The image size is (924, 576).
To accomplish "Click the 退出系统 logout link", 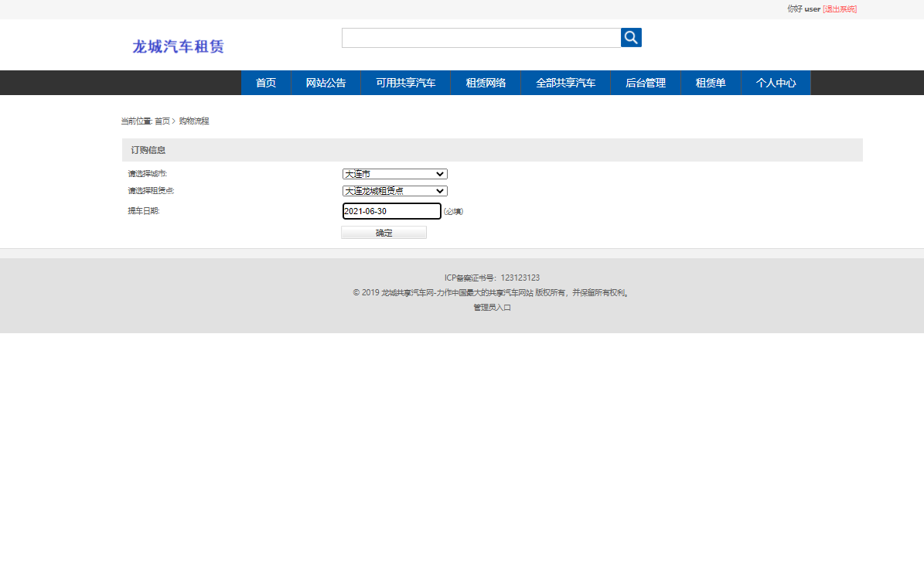I will tap(840, 9).
